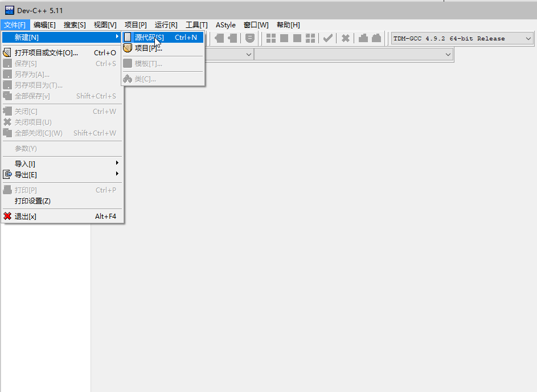
Task: Click the shield-shaped bookmark toolbar icon
Action: click(x=250, y=38)
